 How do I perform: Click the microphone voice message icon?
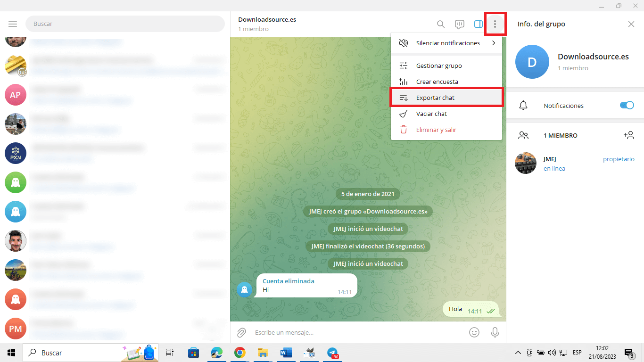pos(495,332)
